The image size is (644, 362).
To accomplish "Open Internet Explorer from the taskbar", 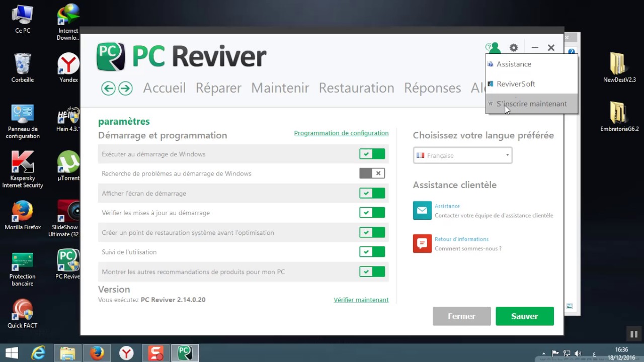I will pos(38,353).
